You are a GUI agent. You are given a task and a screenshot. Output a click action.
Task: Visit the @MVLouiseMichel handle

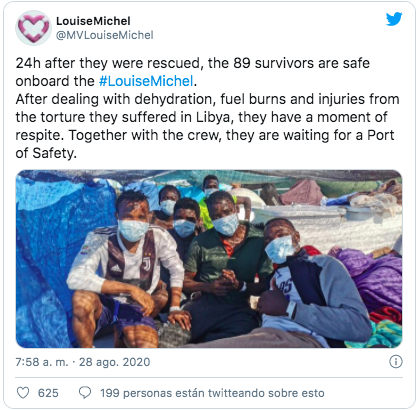pyautogui.click(x=105, y=35)
